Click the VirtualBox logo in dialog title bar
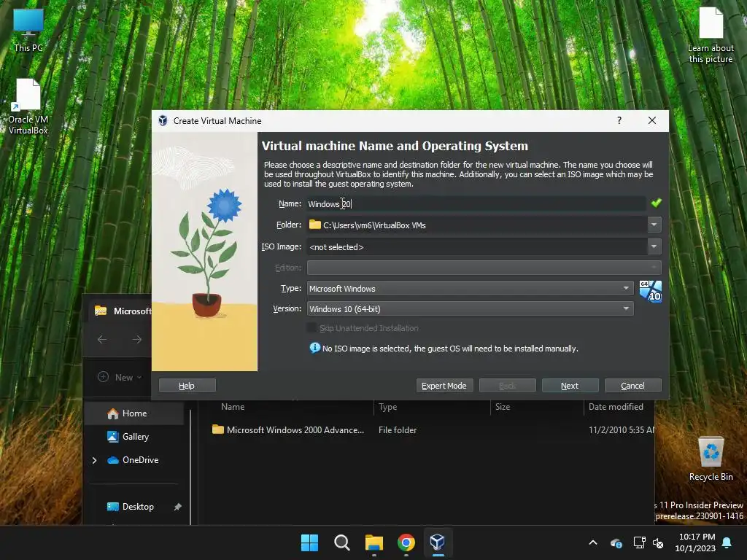Viewport: 747px width, 560px height. [x=163, y=121]
